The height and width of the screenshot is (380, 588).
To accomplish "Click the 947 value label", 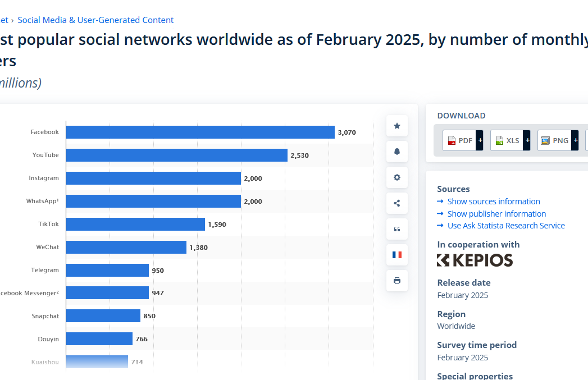I will point(158,293).
